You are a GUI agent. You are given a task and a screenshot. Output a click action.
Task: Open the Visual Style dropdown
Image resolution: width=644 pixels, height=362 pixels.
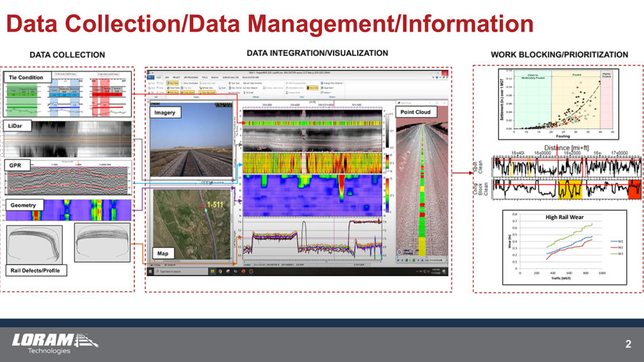click(x=326, y=87)
